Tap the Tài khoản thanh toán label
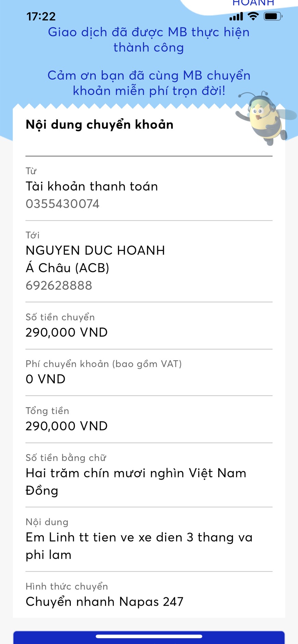The height and width of the screenshot is (644, 298). tap(92, 187)
